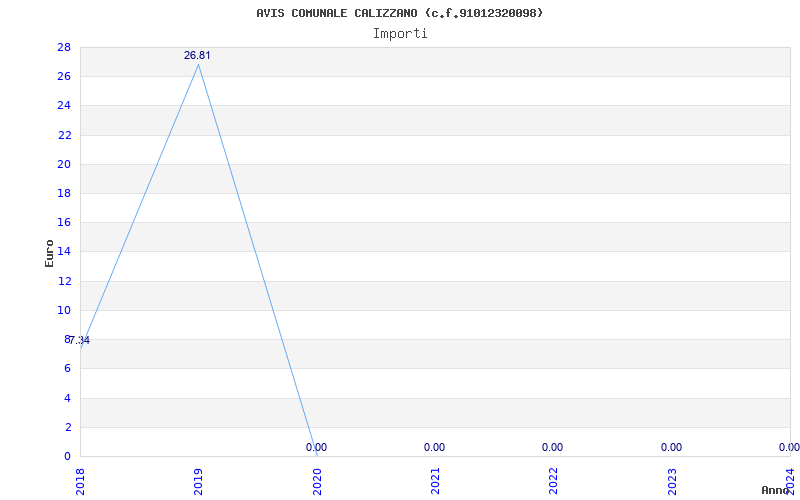The image size is (800, 500).
Task: Click the Anno x-axis title
Action: 775,490
